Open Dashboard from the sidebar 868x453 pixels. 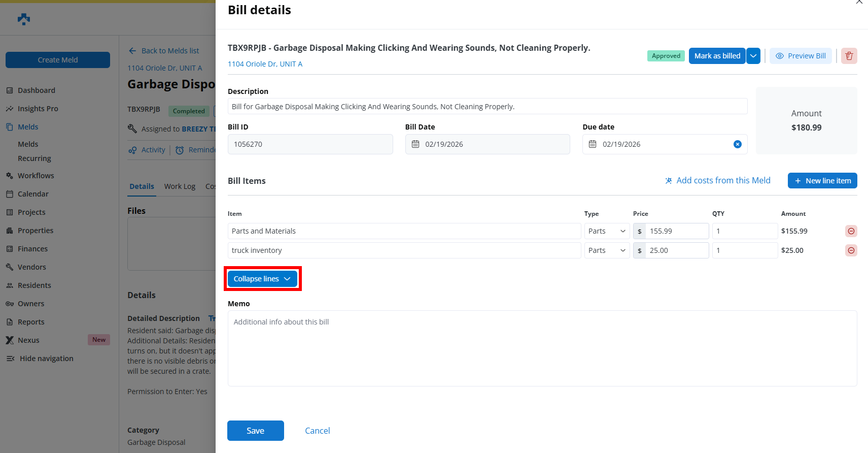point(36,90)
